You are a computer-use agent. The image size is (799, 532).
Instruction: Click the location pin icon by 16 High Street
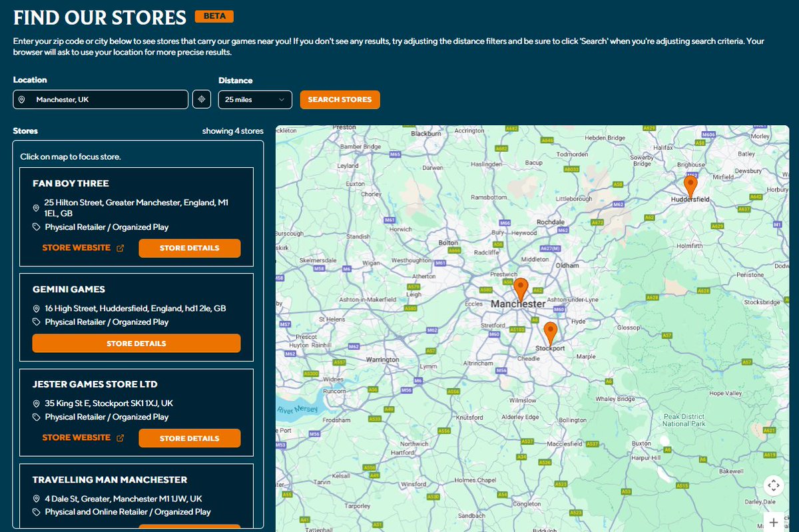[x=36, y=310]
